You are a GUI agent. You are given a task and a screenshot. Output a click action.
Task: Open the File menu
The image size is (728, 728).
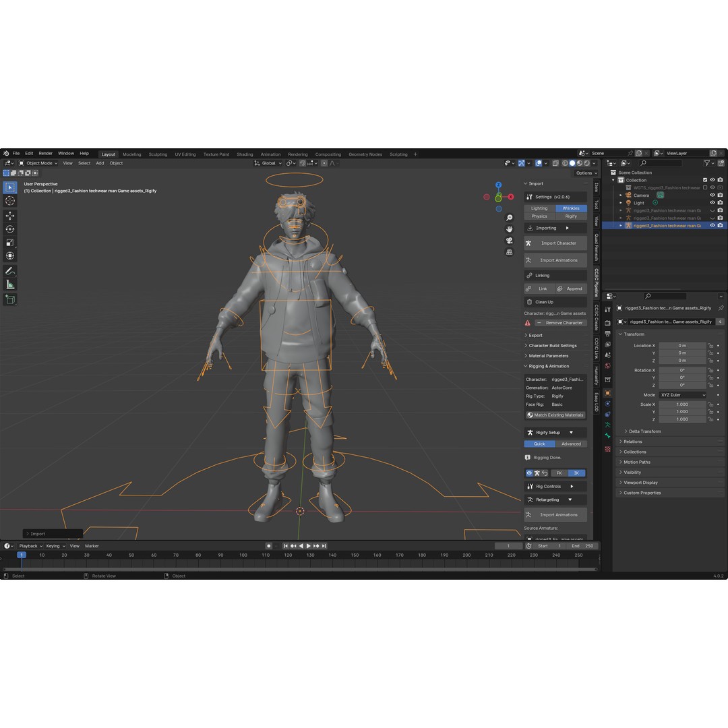tap(16, 153)
